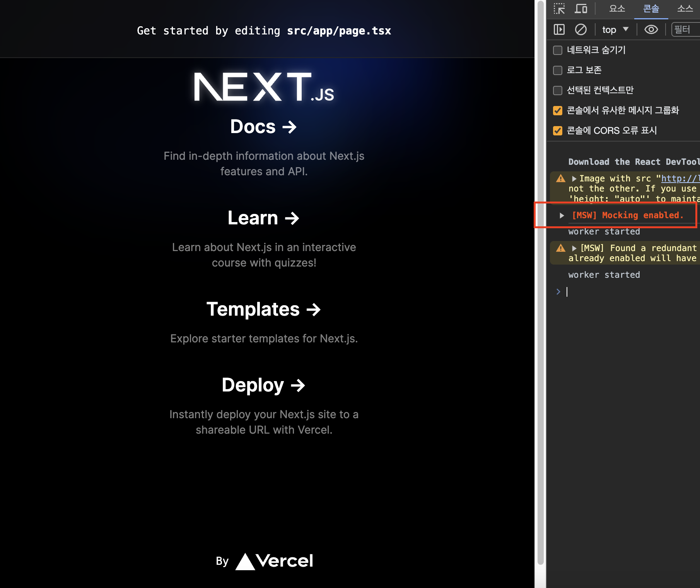The image size is (700, 588).
Task: Follow the http:// URL in the image warning
Action: 680,179
